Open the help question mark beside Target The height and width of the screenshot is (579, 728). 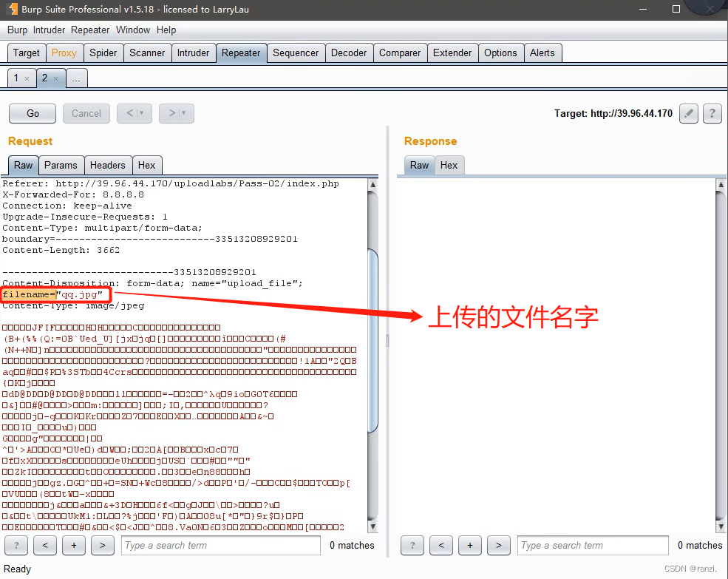[x=712, y=113]
